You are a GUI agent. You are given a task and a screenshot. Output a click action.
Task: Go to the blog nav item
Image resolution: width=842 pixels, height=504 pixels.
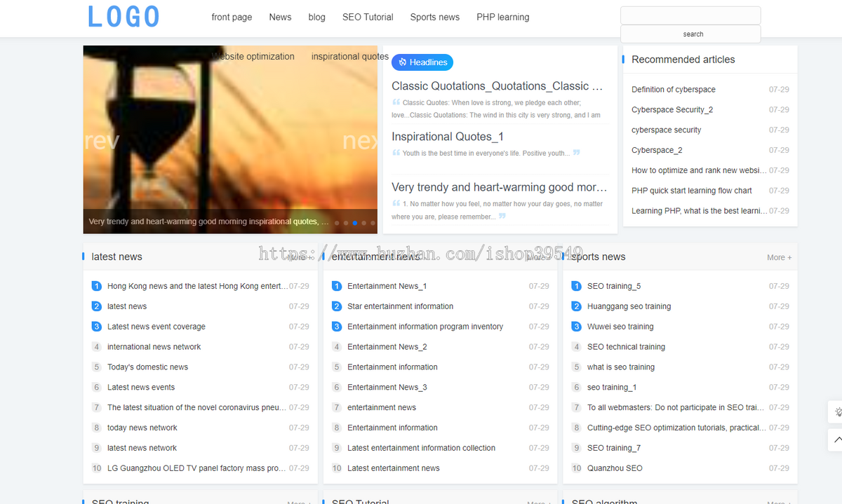pyautogui.click(x=316, y=17)
